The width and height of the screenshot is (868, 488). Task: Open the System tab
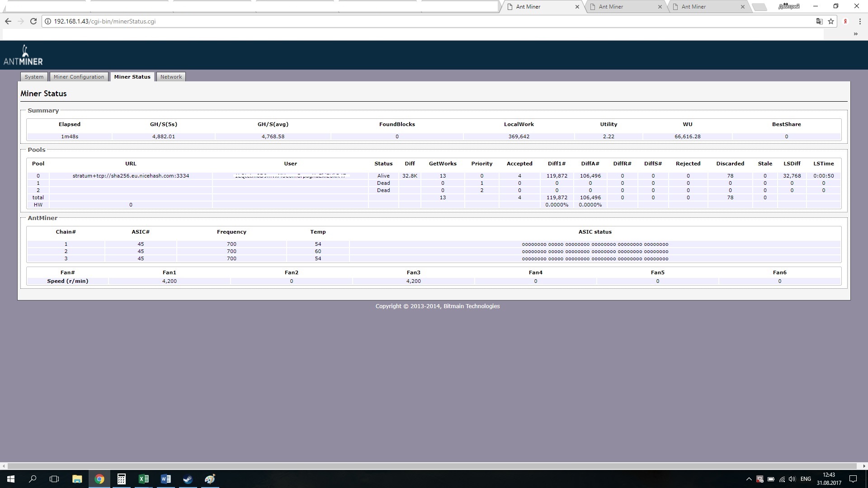click(34, 77)
